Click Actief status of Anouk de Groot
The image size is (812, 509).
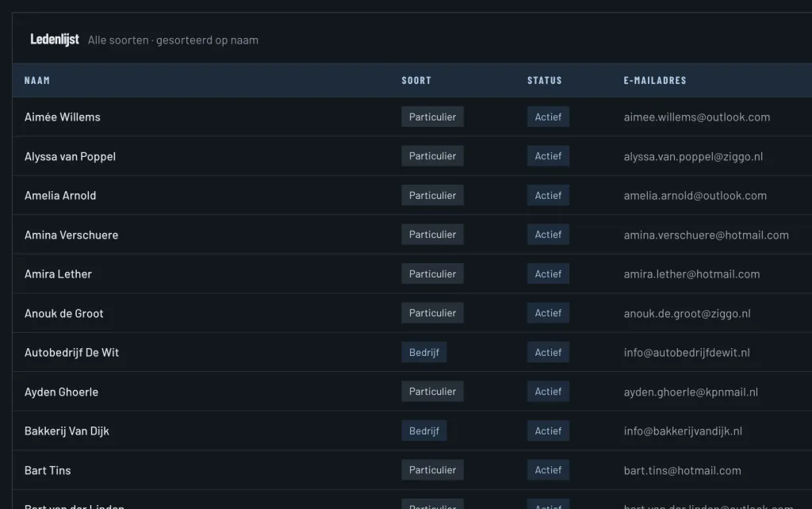pos(548,312)
